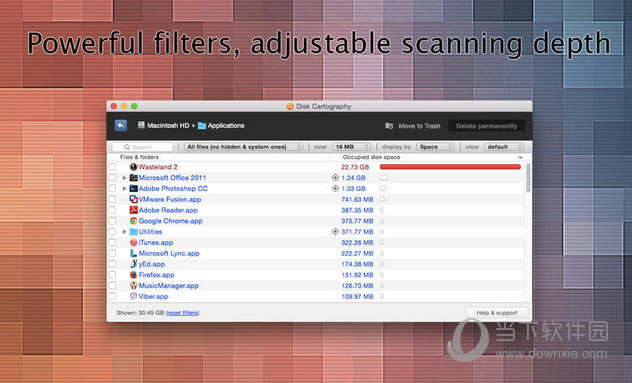The height and width of the screenshot is (383, 632).
Task: Expand the Microsoft Office 2011 folder
Action: (x=125, y=178)
